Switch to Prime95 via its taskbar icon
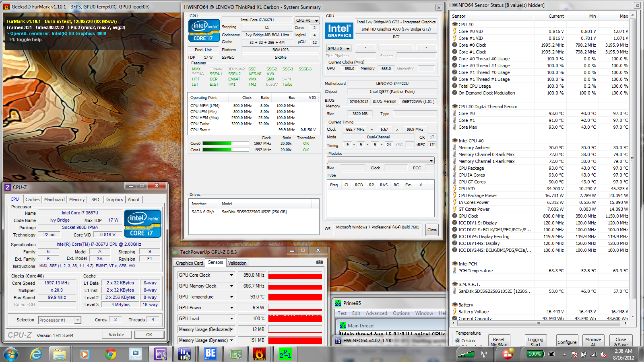Screen dimensions: 644x362 tap(285, 354)
